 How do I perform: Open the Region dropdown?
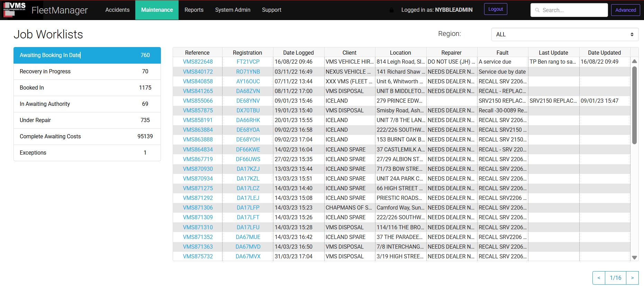point(564,35)
